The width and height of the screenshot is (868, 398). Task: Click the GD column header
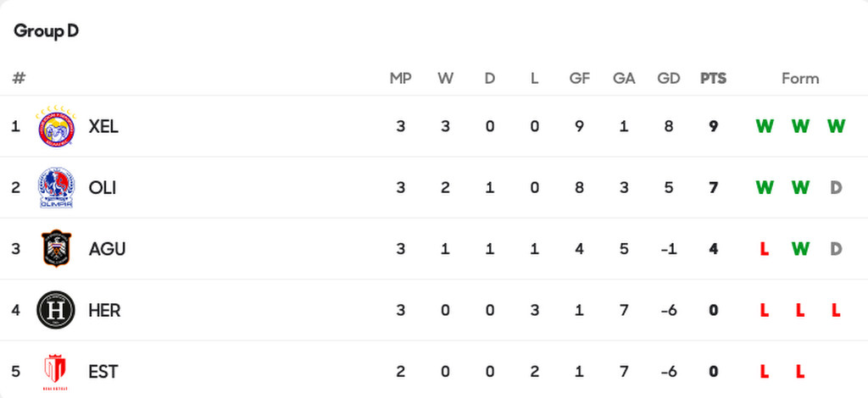tap(668, 78)
